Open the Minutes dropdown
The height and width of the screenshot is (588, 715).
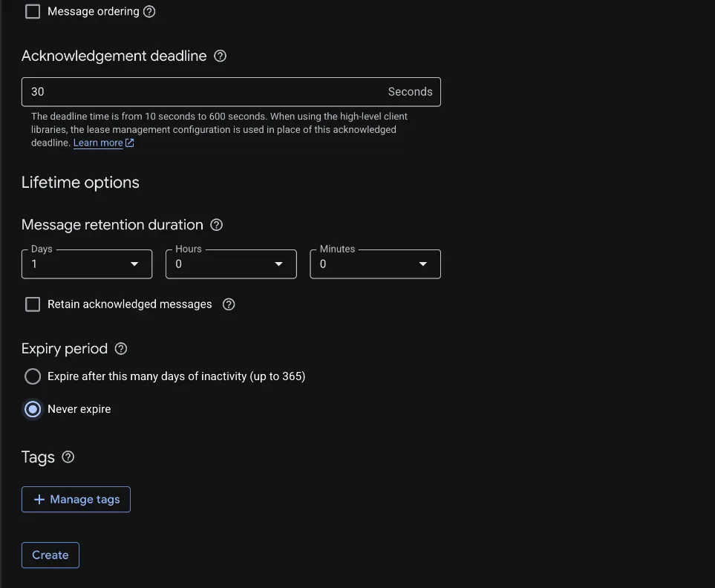pos(375,264)
